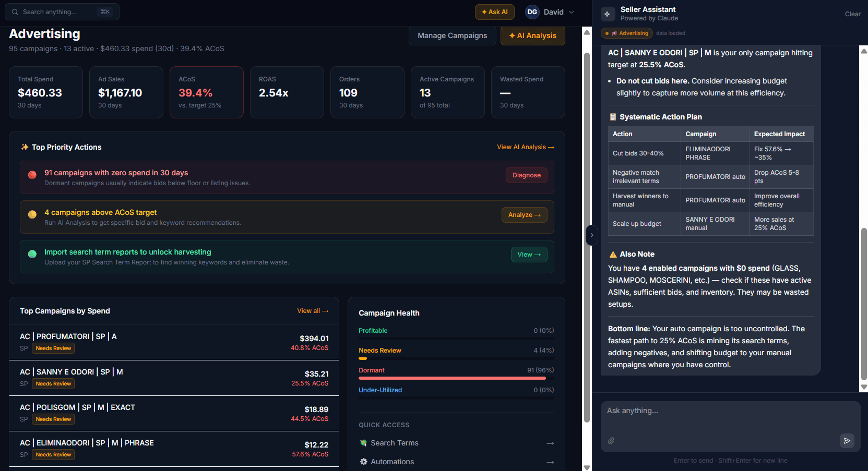Click the Active Campaigns 13 card
This screenshot has height=471, width=868.
coord(448,92)
